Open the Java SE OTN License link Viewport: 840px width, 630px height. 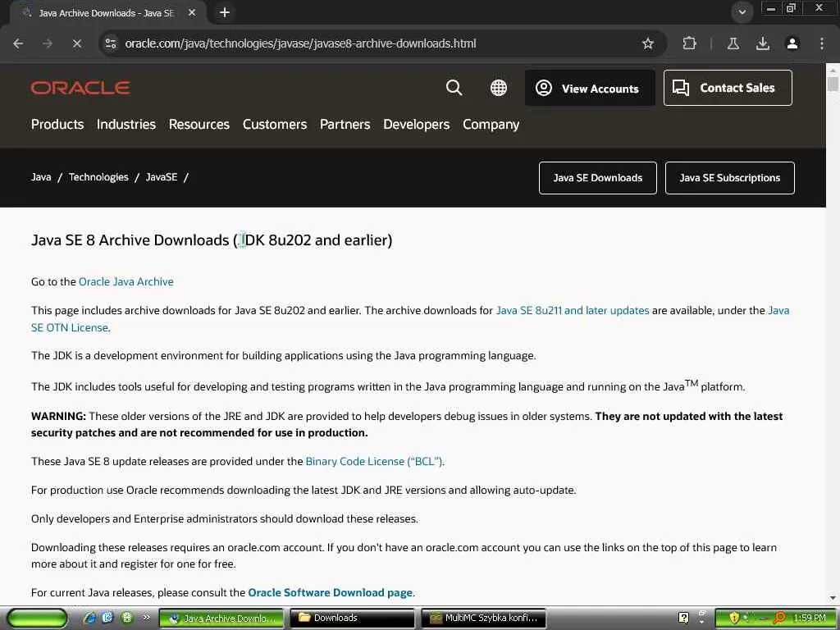point(71,328)
